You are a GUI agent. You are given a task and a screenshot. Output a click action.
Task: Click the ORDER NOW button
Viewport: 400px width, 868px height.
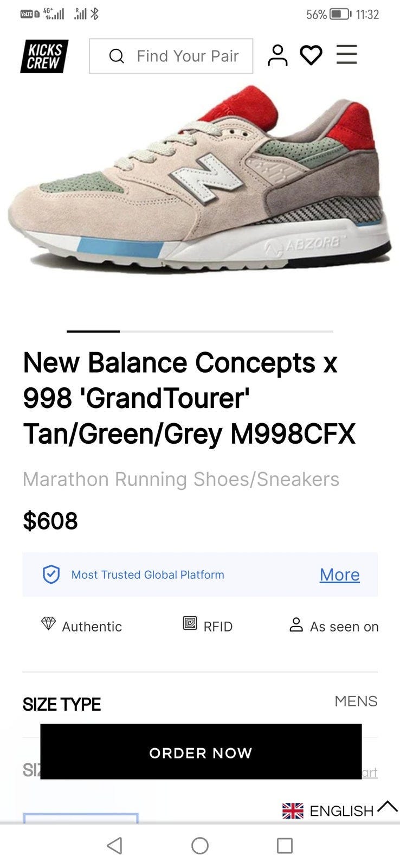click(x=201, y=752)
